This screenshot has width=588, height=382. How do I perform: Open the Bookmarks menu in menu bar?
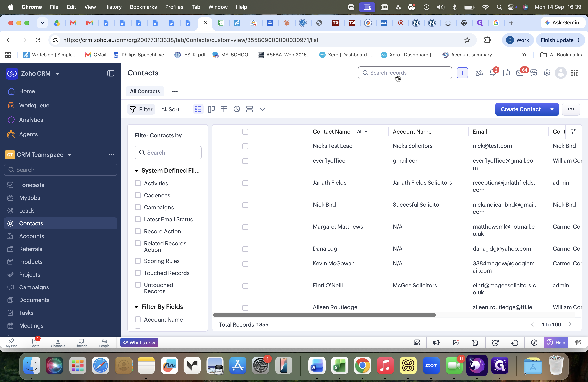pos(143,7)
